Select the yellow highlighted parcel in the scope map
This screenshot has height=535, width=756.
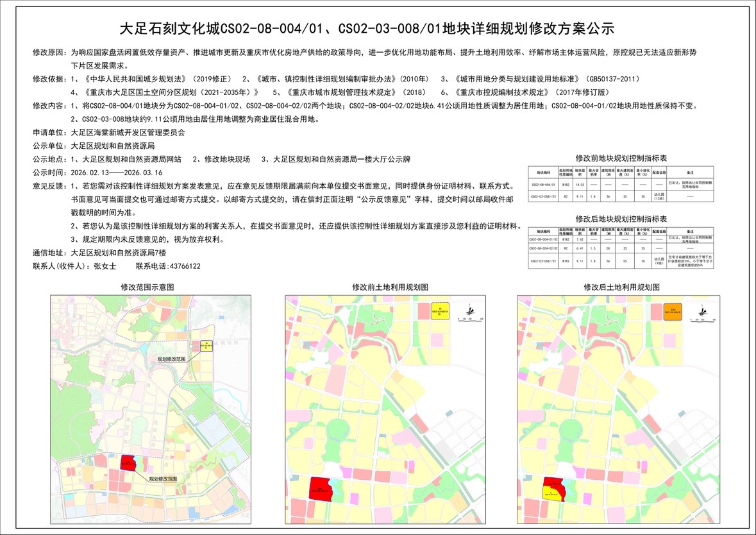click(206, 346)
